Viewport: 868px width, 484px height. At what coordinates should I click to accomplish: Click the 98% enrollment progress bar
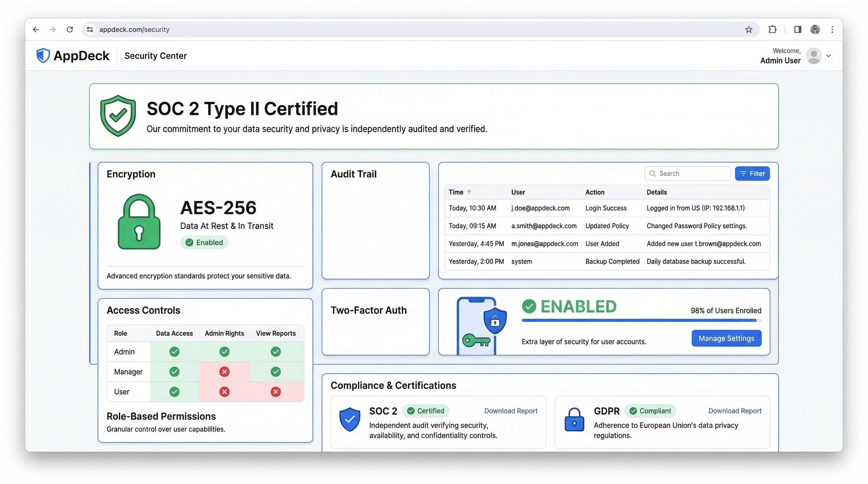[641, 320]
